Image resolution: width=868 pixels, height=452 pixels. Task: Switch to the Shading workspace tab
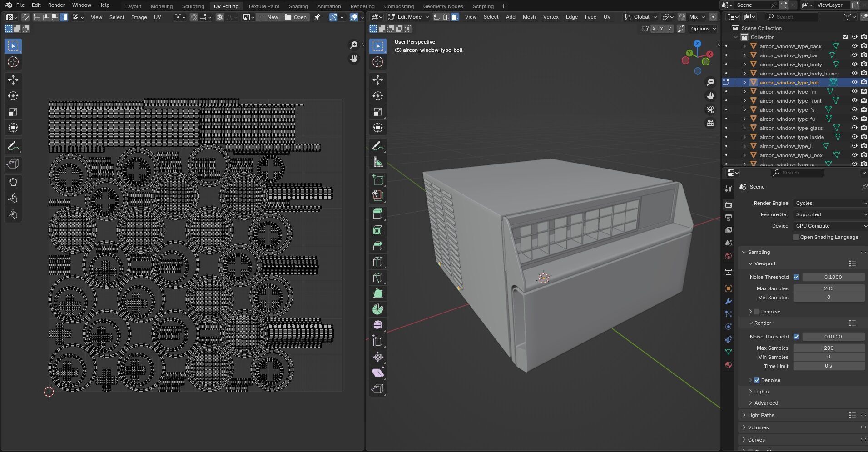[298, 6]
